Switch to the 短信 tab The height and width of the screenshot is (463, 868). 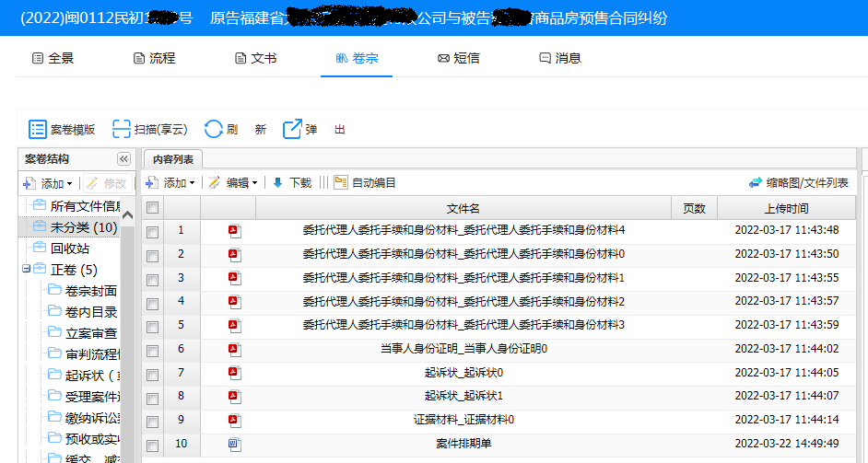458,58
